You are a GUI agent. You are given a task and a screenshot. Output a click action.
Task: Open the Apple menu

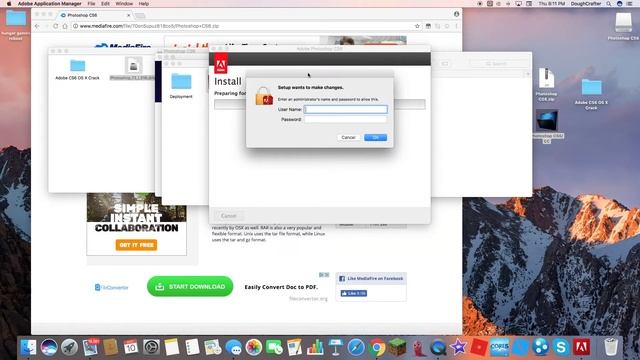[x=9, y=4]
